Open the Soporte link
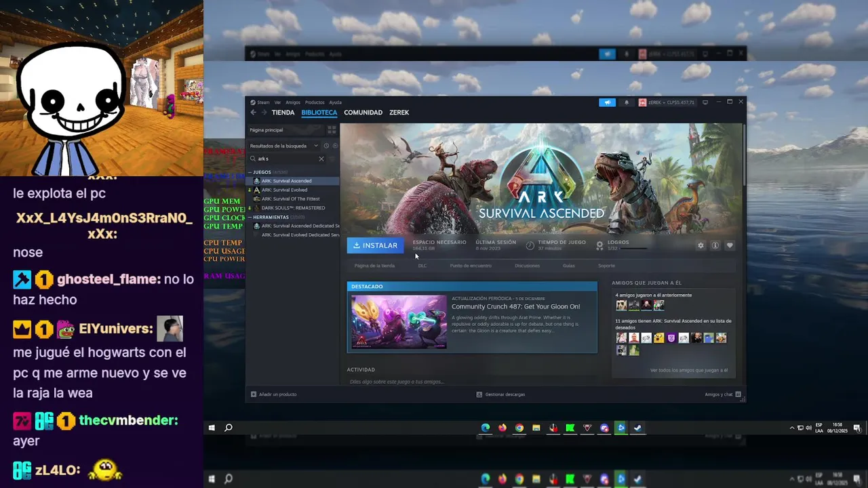 (x=606, y=266)
